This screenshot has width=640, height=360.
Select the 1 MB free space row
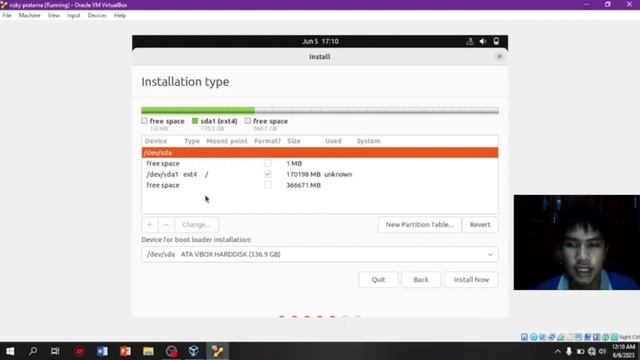[x=320, y=163]
